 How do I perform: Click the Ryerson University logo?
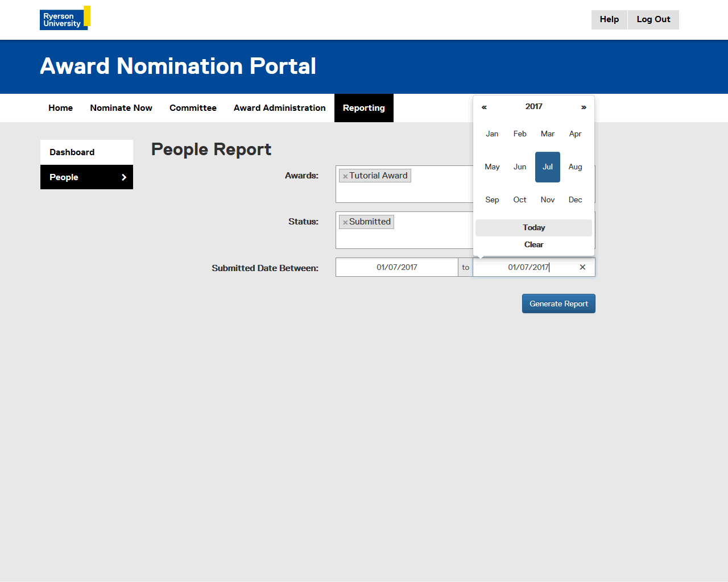[x=65, y=18]
